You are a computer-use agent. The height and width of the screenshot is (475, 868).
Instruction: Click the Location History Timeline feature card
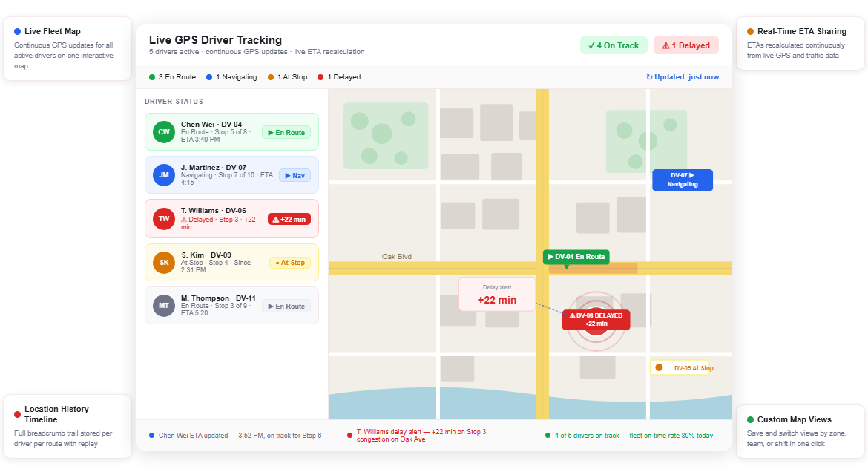click(x=68, y=426)
